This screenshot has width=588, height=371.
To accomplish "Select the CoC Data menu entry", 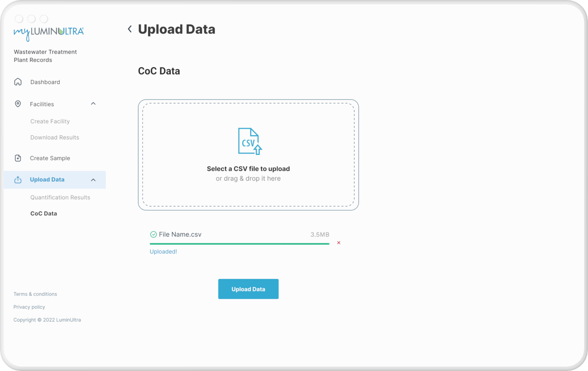I will (x=44, y=213).
